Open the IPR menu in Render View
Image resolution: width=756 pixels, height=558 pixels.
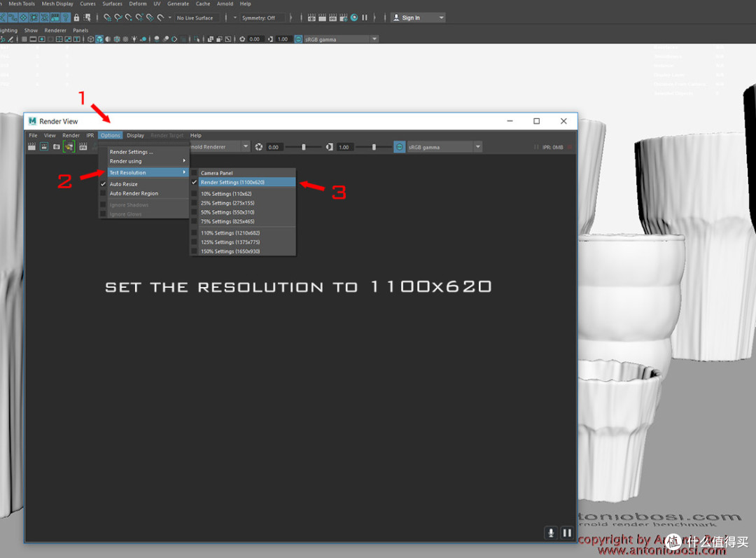click(x=90, y=136)
